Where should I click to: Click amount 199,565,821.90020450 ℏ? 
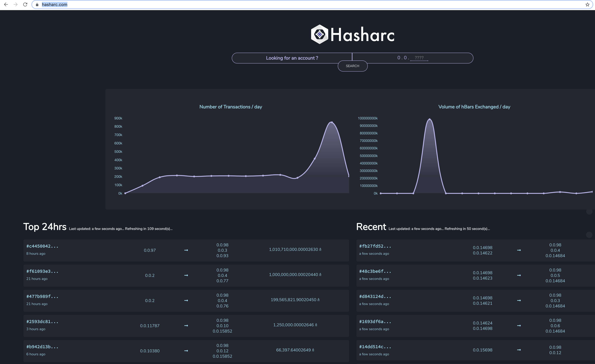295,299
